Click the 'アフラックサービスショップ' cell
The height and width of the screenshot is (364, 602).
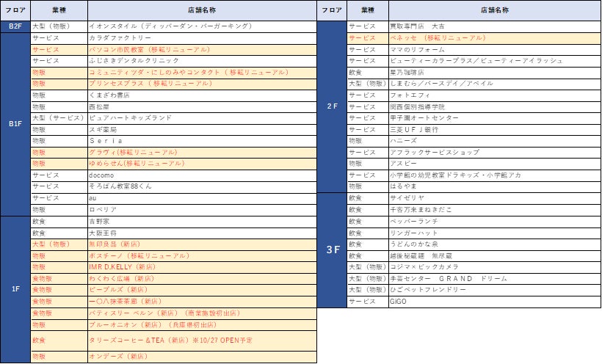click(495, 153)
